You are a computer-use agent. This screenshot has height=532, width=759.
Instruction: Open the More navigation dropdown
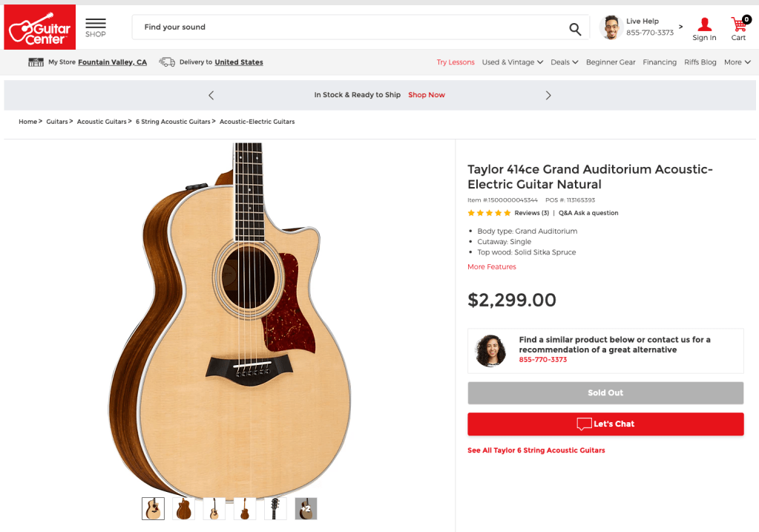737,62
